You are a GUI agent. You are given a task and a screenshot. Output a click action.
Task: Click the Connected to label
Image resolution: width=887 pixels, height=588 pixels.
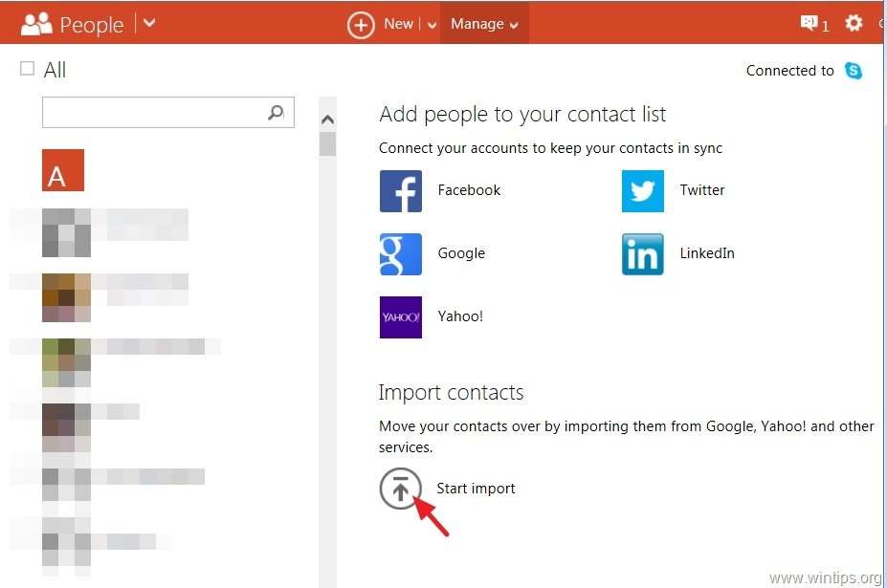[x=789, y=71]
